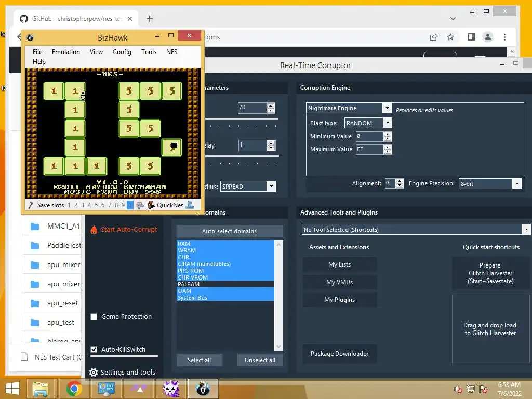Click the Alignment stepper arrows
The image size is (532, 399).
400,183
